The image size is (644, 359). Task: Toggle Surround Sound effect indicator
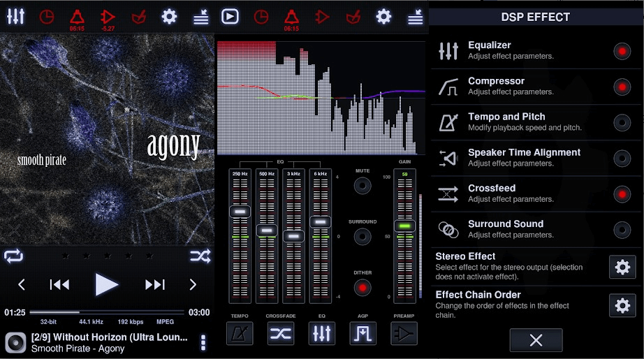pyautogui.click(x=622, y=230)
